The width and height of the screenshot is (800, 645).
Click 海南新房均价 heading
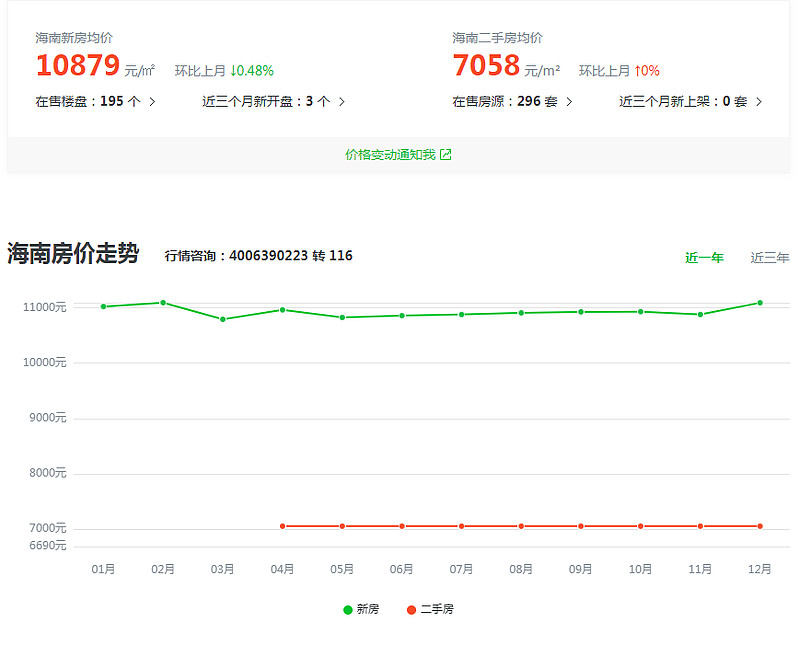tap(74, 38)
